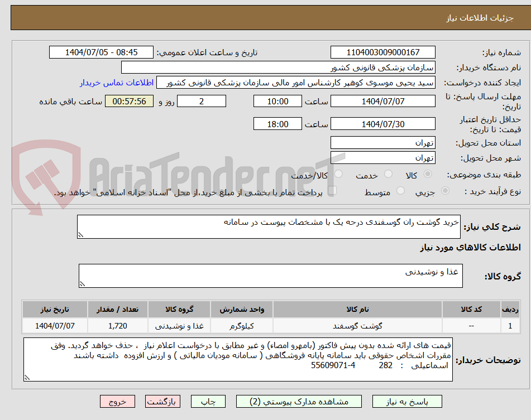Select the کالا/خدمت radio button

(338, 174)
